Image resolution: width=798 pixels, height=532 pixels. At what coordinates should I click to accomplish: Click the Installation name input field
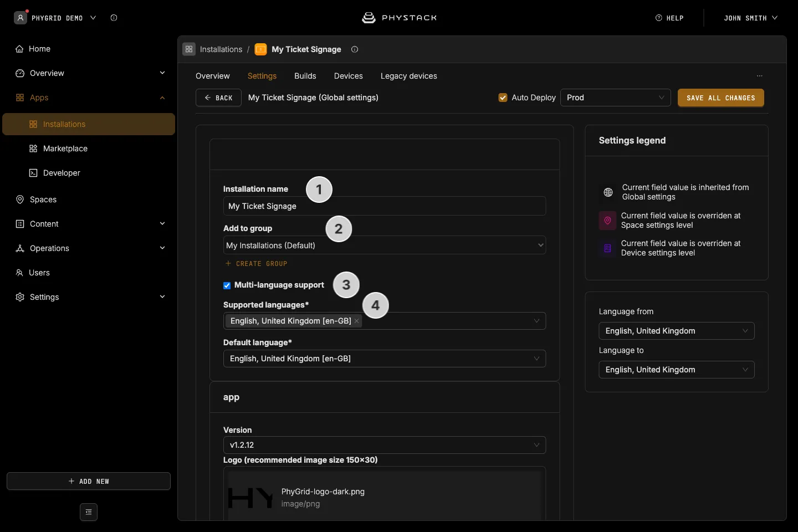[385, 206]
